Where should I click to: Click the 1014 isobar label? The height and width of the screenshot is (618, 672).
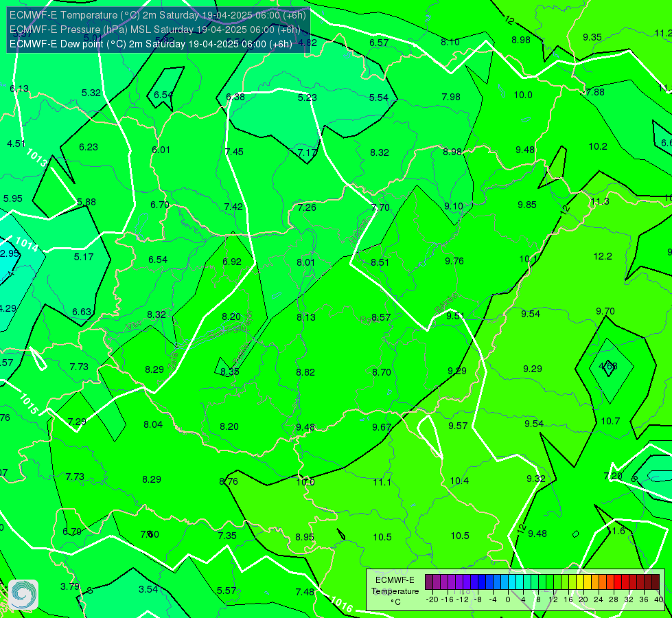pos(27,243)
